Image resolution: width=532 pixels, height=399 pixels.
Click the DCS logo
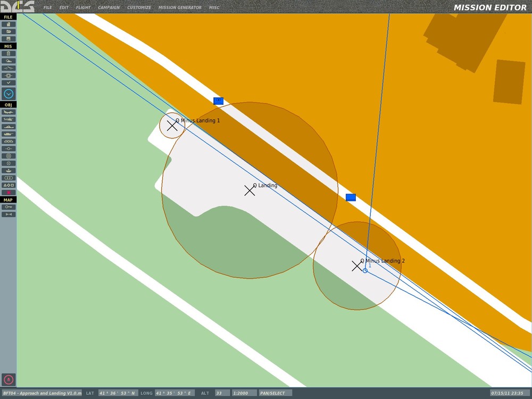18,6
